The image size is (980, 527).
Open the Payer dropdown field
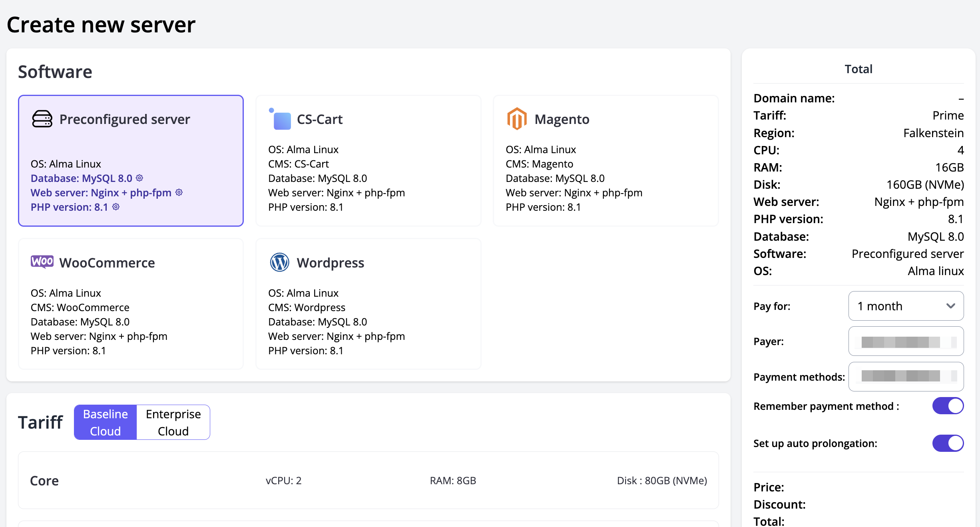point(906,341)
